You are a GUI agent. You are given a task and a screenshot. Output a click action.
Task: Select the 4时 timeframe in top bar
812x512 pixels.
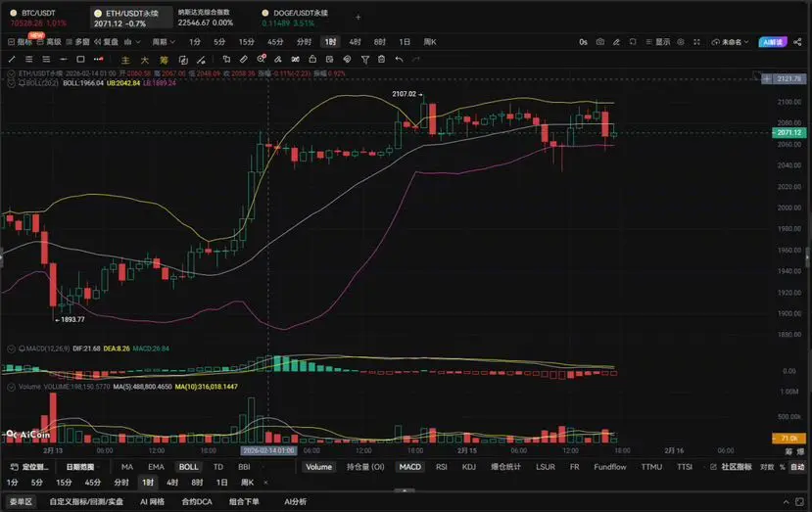355,42
